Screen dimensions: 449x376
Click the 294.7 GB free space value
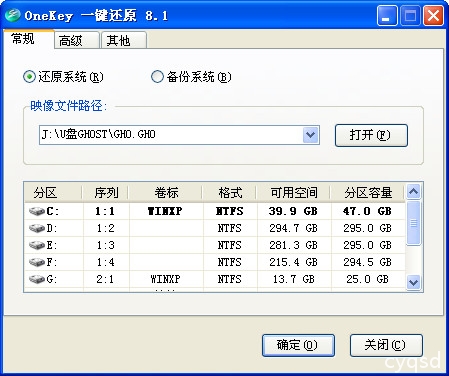click(x=293, y=228)
